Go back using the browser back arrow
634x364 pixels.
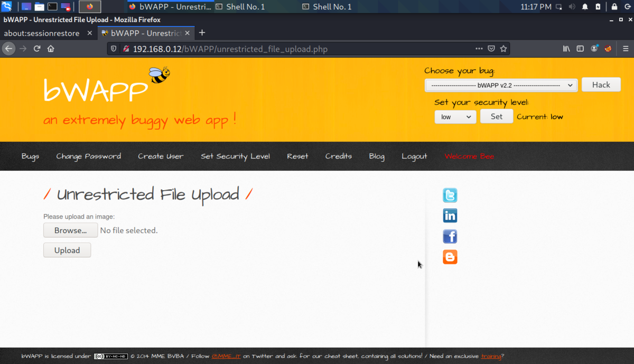tap(8, 49)
